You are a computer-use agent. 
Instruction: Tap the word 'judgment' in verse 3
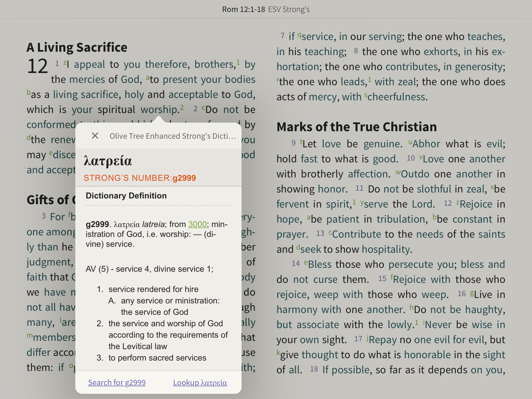point(49,262)
